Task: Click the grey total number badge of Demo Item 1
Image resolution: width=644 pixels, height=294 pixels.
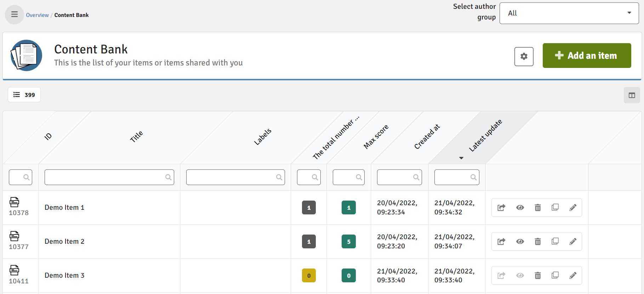Action: click(x=309, y=208)
